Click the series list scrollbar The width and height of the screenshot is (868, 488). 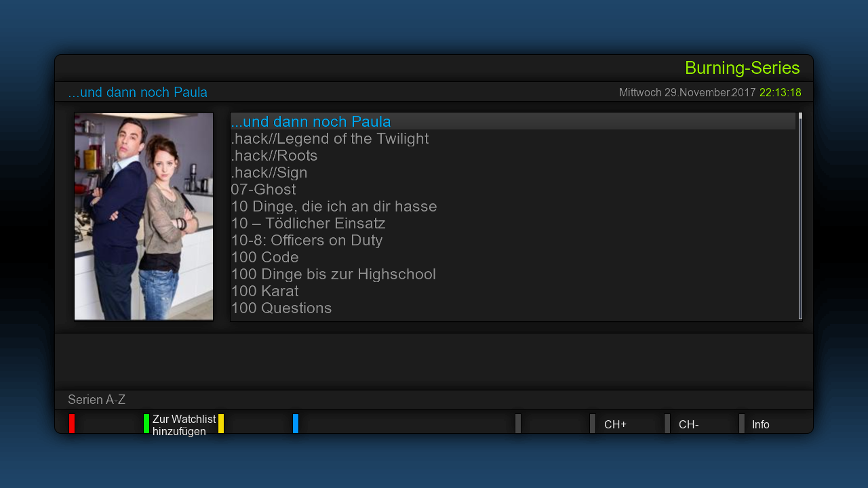(800, 217)
